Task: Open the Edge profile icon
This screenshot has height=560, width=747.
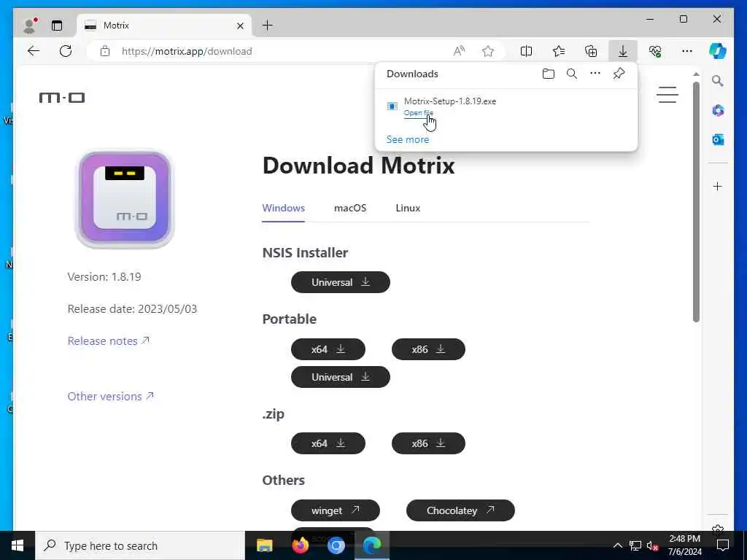Action: (30, 26)
